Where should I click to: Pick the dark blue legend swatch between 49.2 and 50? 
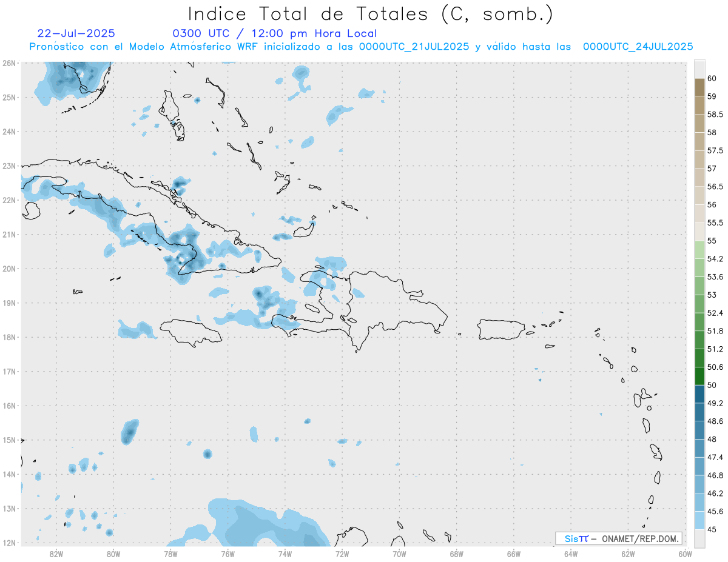point(699,394)
